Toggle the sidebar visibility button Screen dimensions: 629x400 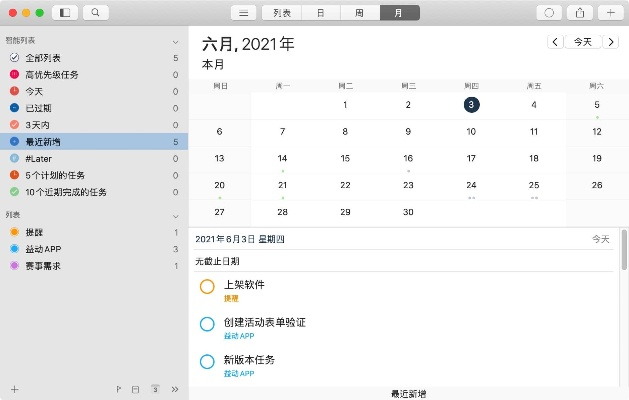[x=65, y=13]
